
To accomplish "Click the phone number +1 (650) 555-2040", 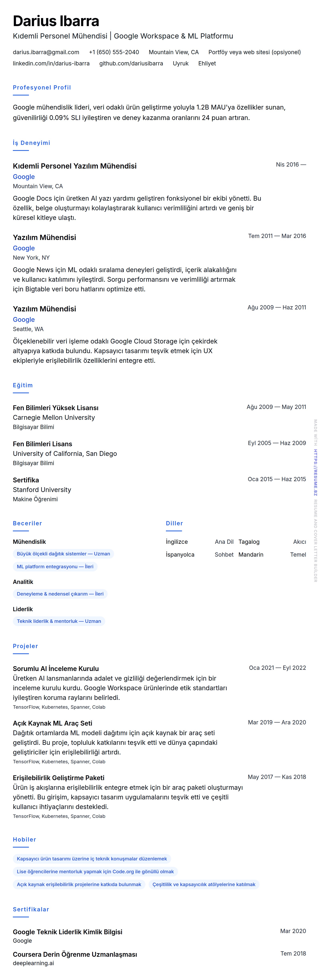I will pyautogui.click(x=114, y=52).
